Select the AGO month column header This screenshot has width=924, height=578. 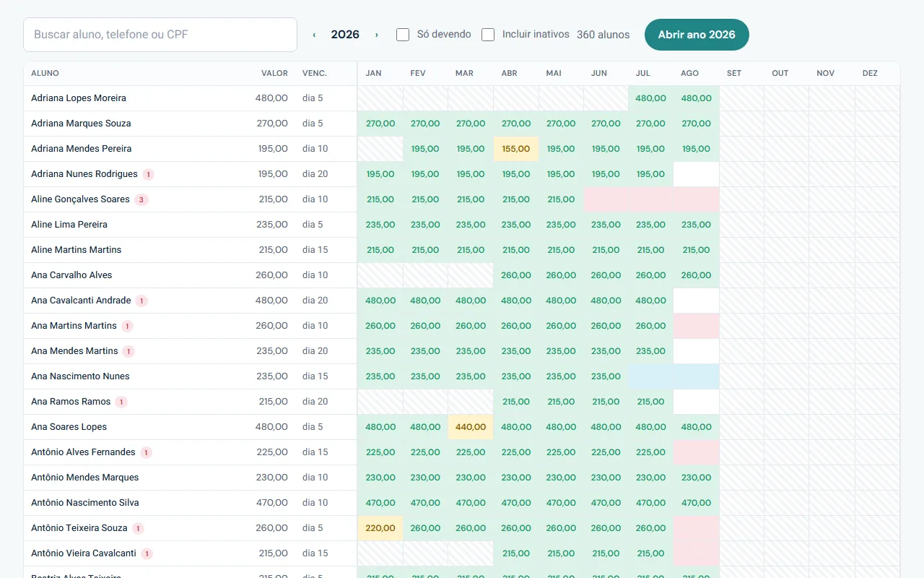689,73
